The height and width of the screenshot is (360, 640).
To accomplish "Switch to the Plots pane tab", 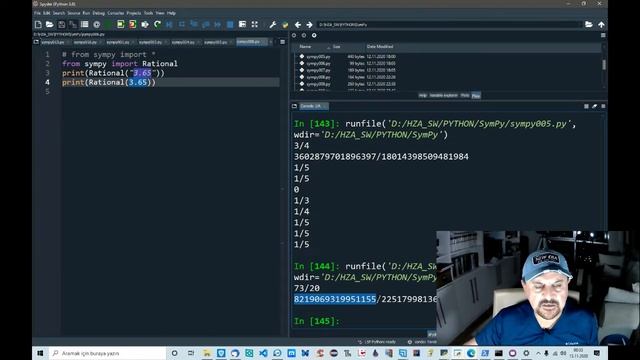I will coord(465,96).
